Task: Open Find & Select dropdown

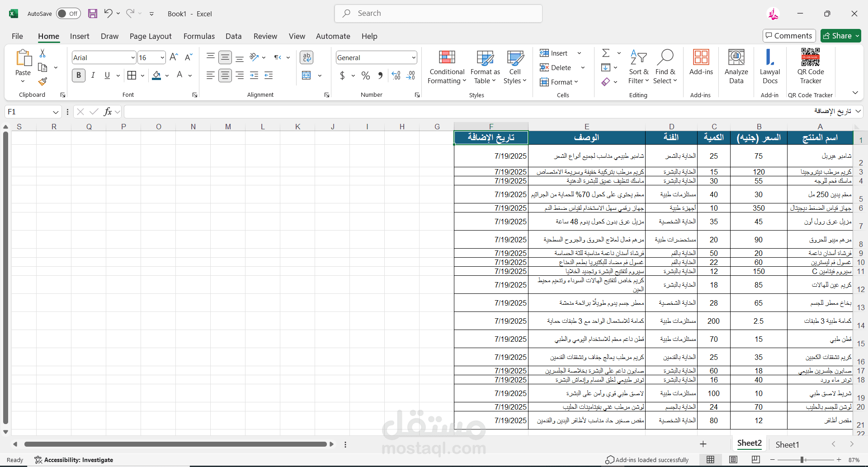Action: (x=665, y=67)
